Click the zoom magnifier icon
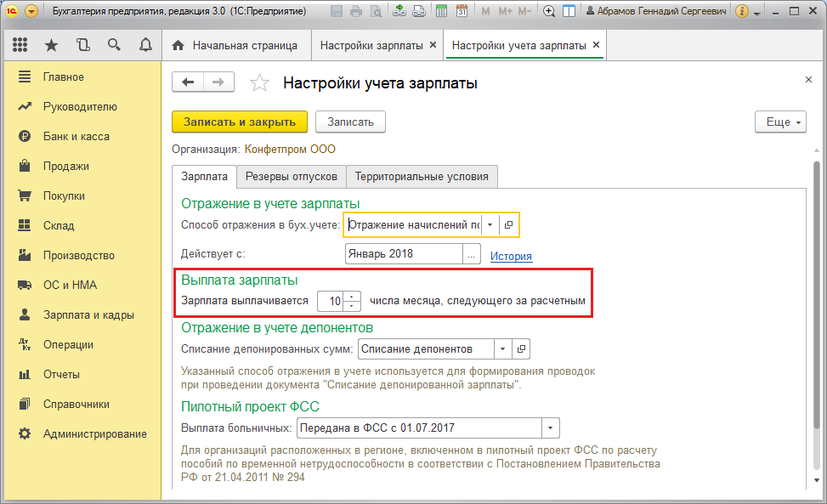Screen dimensions: 827x504 coord(549,10)
